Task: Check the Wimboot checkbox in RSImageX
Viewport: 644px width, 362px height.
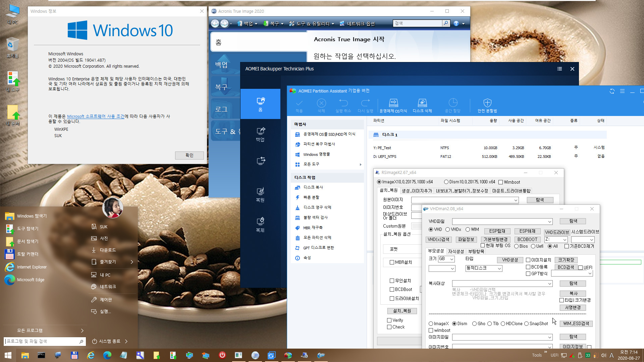Action: pyautogui.click(x=501, y=182)
